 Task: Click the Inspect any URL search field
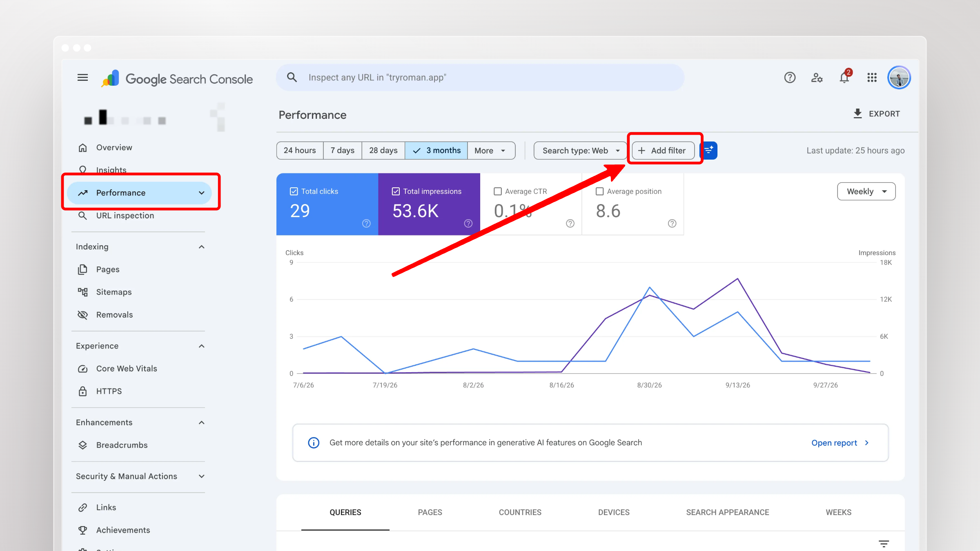480,78
